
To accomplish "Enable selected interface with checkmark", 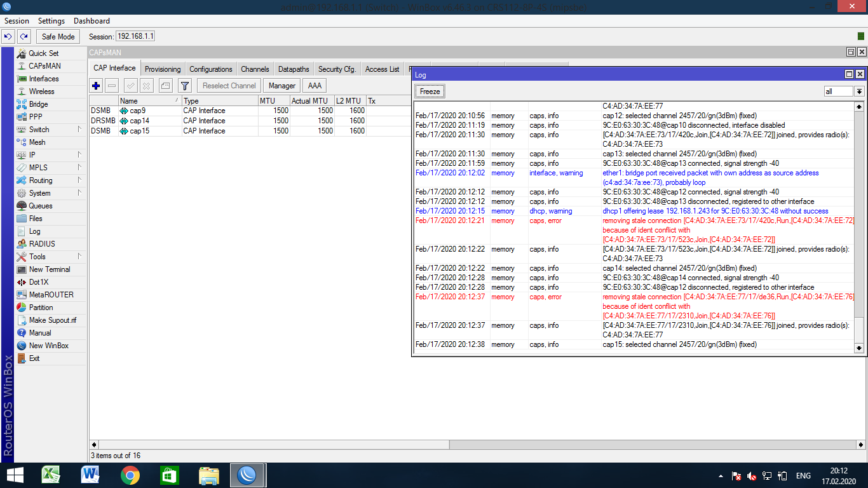I will coord(131,85).
